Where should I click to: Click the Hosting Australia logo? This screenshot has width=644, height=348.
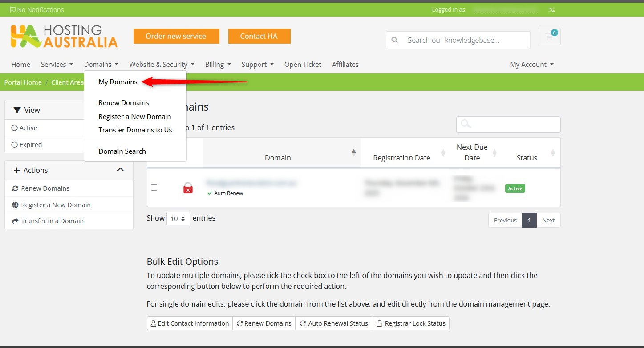[x=64, y=36]
